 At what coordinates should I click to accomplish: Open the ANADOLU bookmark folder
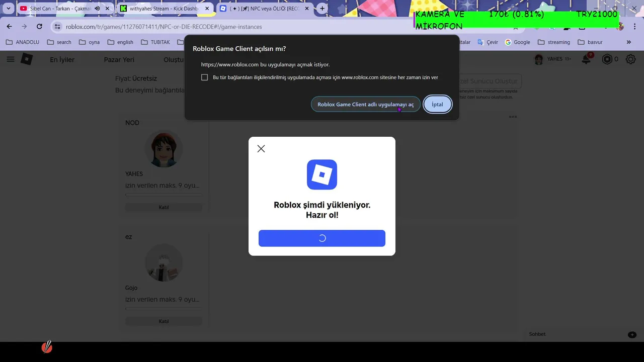22,42
